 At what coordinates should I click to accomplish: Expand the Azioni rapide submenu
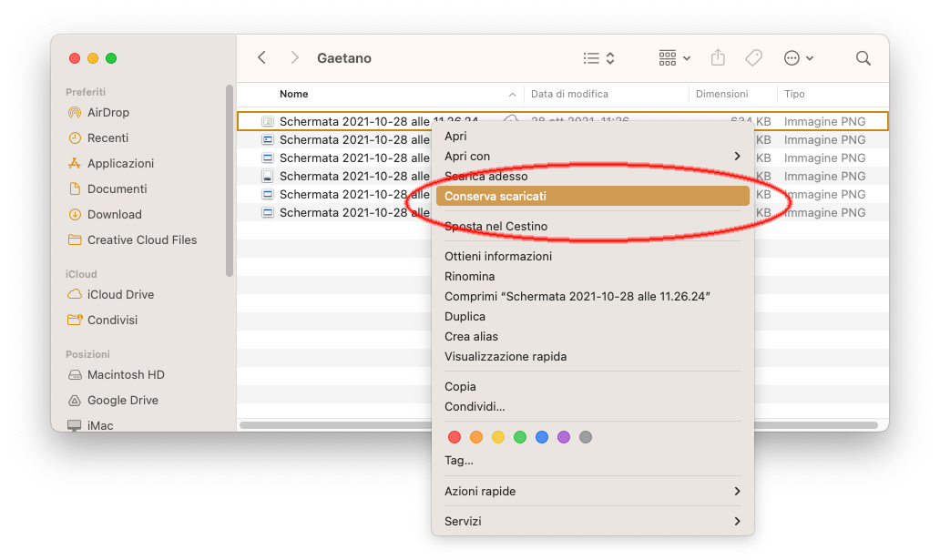click(592, 492)
